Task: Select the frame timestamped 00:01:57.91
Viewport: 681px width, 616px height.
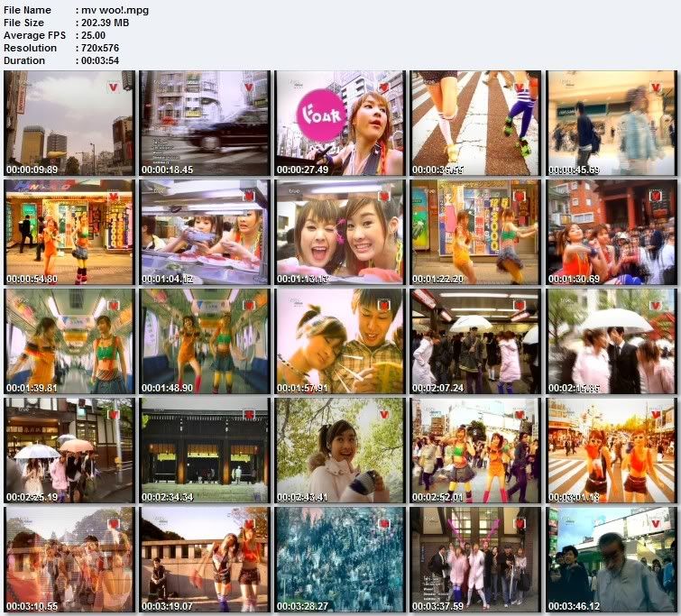Action: (x=340, y=342)
